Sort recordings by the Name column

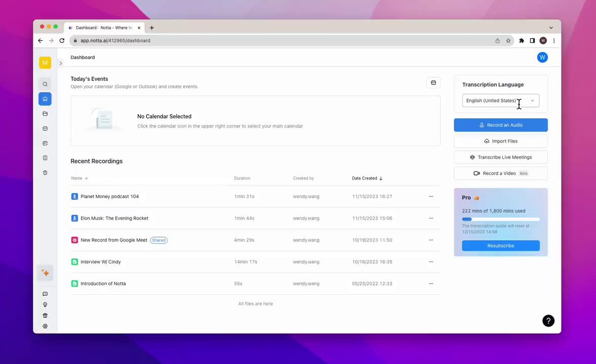pyautogui.click(x=79, y=178)
